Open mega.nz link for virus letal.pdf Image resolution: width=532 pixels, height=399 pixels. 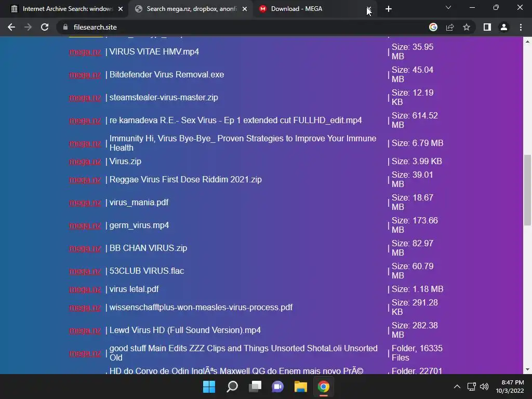click(85, 289)
